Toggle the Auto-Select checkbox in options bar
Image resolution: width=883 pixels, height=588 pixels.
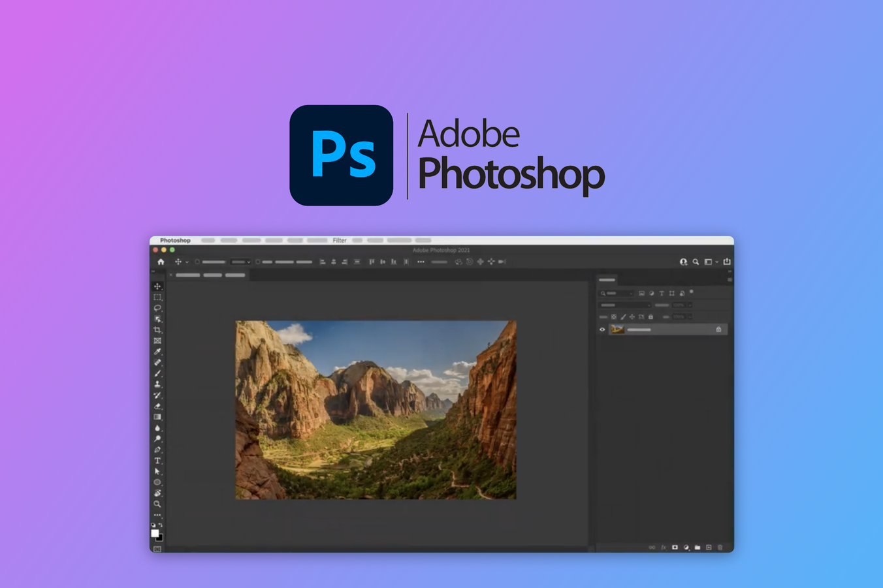(197, 262)
